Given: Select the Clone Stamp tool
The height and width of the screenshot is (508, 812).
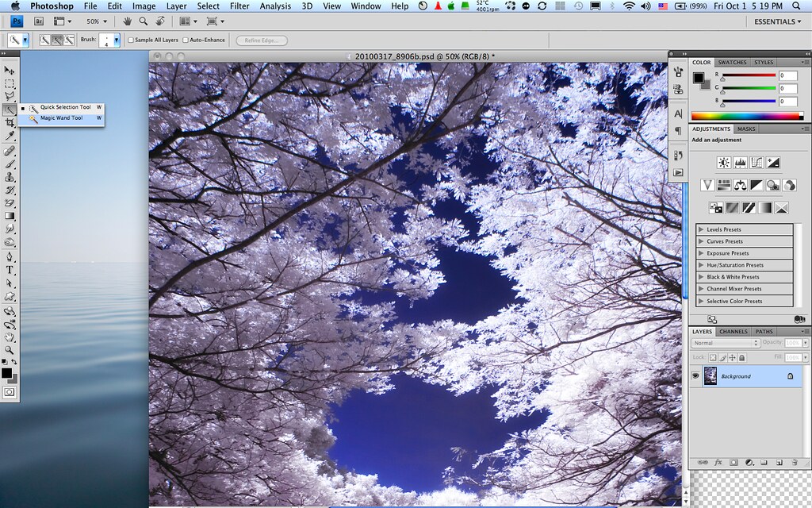Looking at the screenshot, I should (x=10, y=177).
